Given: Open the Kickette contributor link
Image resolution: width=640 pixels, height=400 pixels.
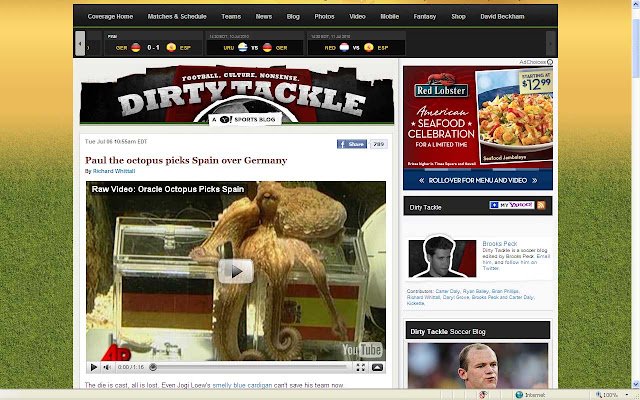Looking at the screenshot, I should [x=416, y=303].
